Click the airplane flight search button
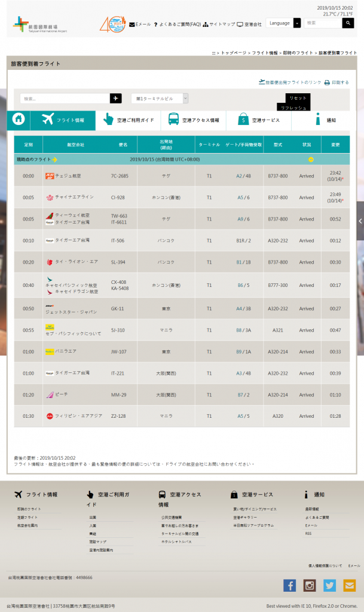Screen dimensions: 364x612 pyautogui.click(x=116, y=99)
